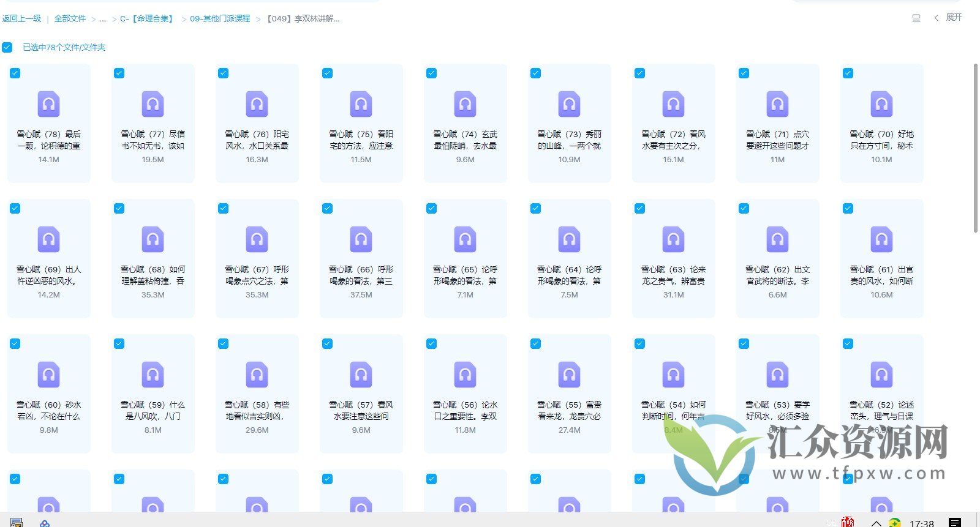Viewport: 980px width, 527px height.
Task: Deselect the 雪心赋 (77) file checkbox
Action: 119,73
